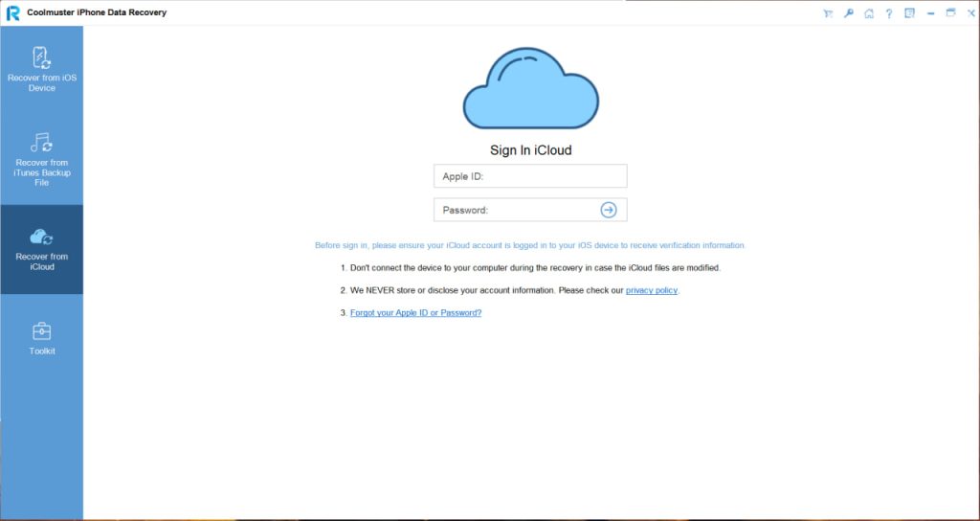Viewport: 980px width, 521px height.
Task: Click the Sign In iCloud heading
Action: pos(530,150)
